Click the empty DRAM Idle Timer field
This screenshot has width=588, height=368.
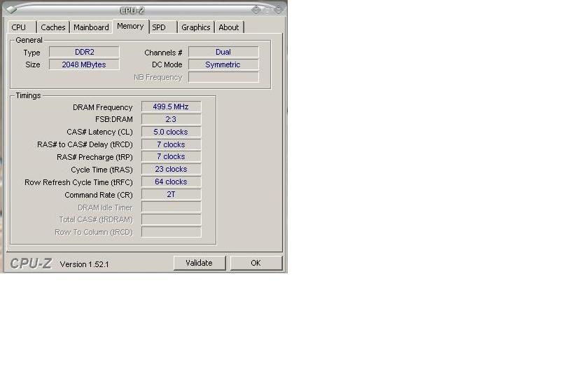[x=171, y=207]
